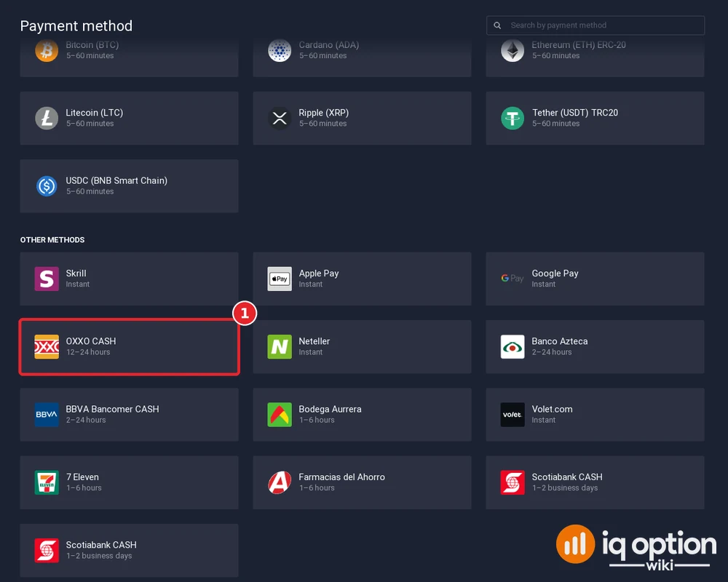Screen dimensions: 728x582
Task: Click the green Tether USDT icon
Action: pos(513,118)
